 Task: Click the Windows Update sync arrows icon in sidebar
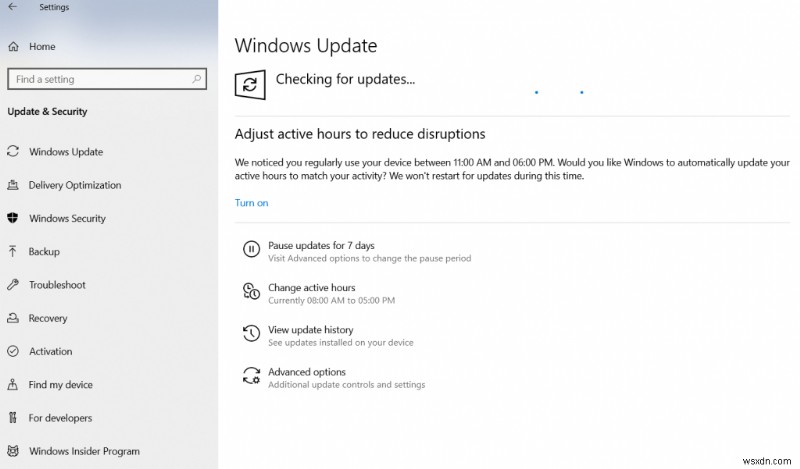[x=13, y=152]
